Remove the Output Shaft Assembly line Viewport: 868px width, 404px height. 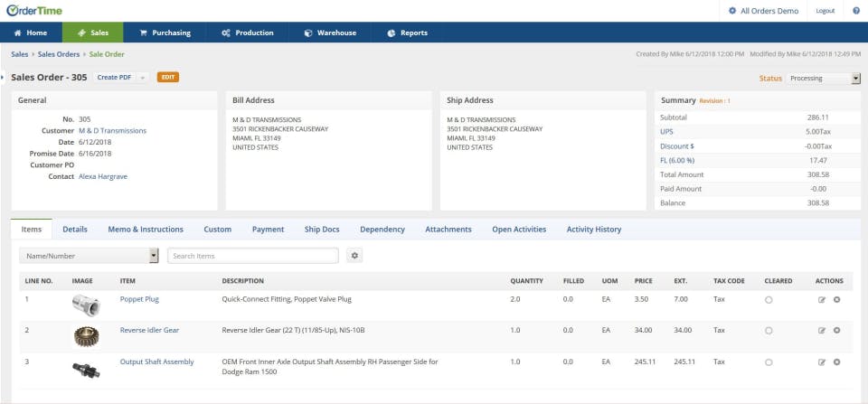click(x=836, y=362)
